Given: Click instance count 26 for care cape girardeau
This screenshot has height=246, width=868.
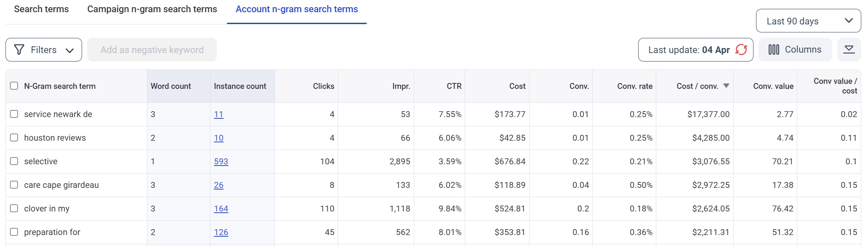Looking at the screenshot, I should pyautogui.click(x=218, y=185).
